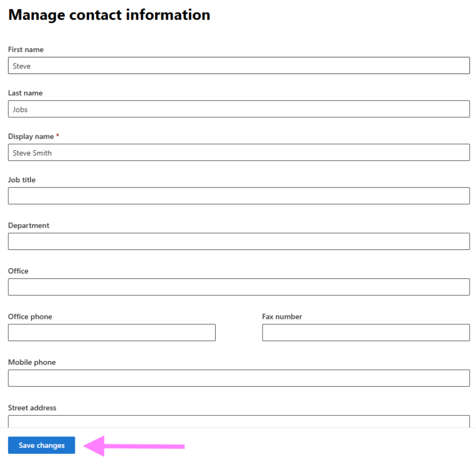Screen dimensions: 476x457
Task: Click the 'Manage contact information' heading
Action: (x=109, y=15)
